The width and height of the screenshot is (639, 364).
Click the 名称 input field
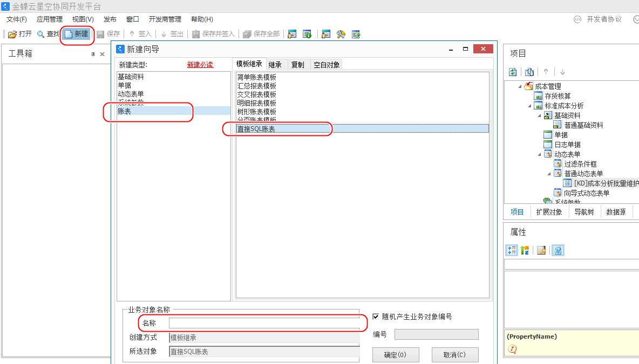tap(264, 323)
